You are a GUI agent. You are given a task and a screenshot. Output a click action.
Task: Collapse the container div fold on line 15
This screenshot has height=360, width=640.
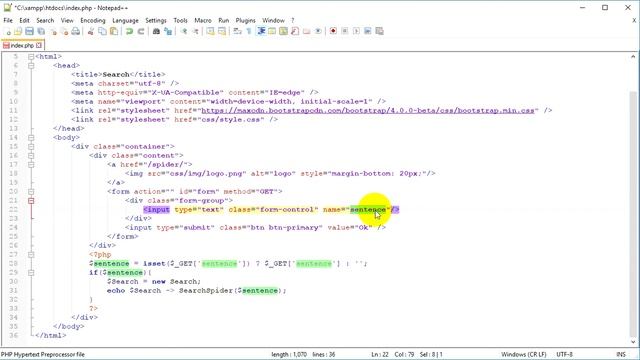pos(31,147)
